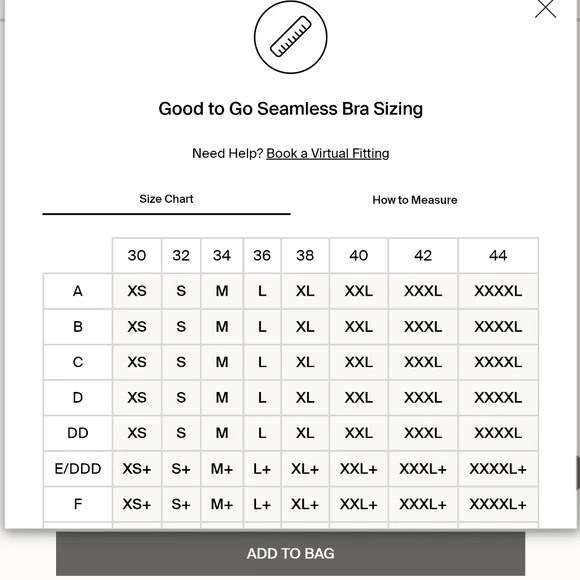The height and width of the screenshot is (580, 580).
Task: Select S+ cell in row F
Action: tap(181, 505)
